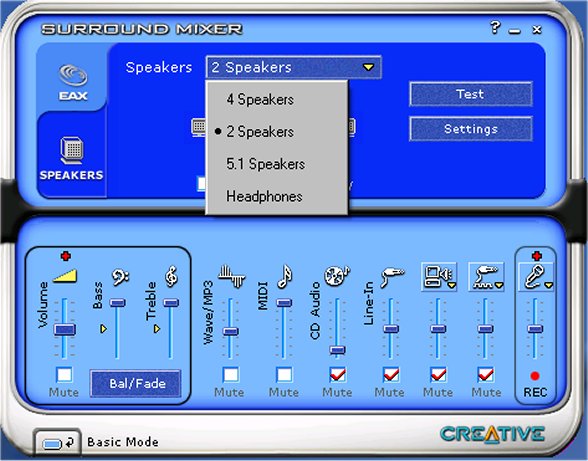Viewport: 588px width, 461px height.
Task: Click the CD Audio slider handle
Action: [x=337, y=350]
